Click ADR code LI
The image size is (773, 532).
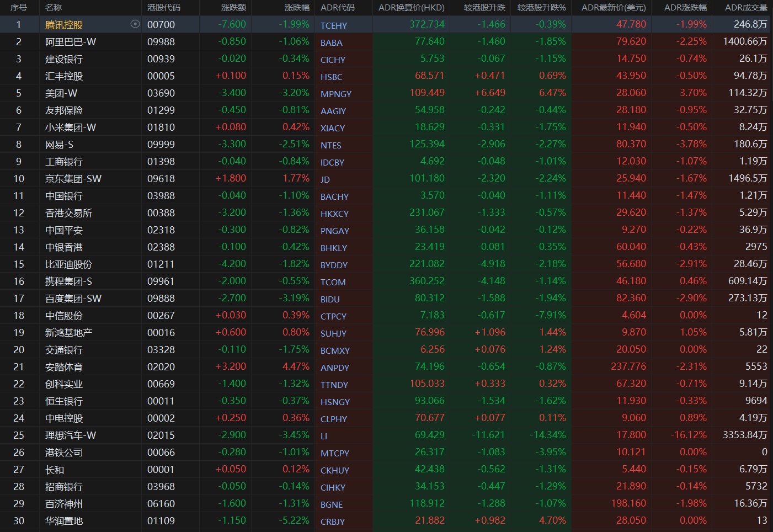tap(324, 436)
